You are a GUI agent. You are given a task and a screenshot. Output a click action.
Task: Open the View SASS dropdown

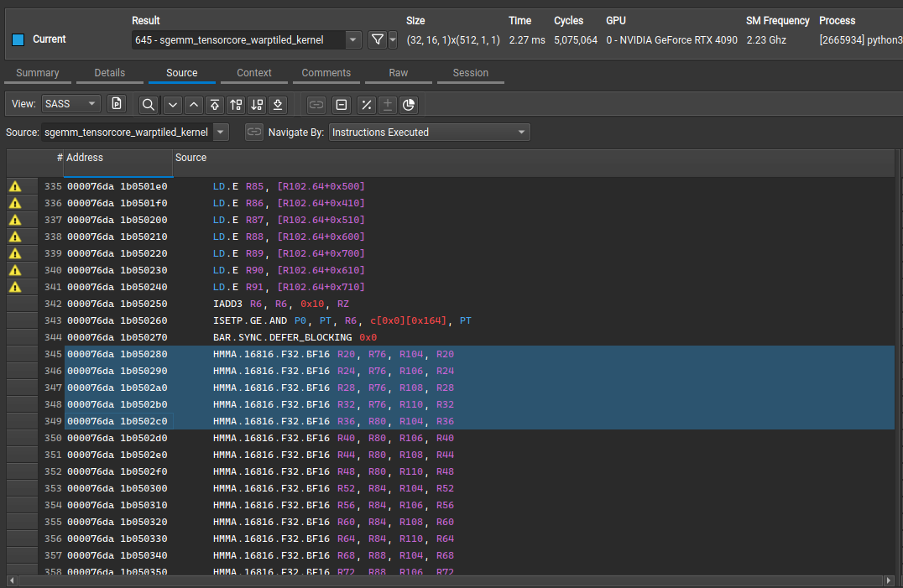(70, 104)
